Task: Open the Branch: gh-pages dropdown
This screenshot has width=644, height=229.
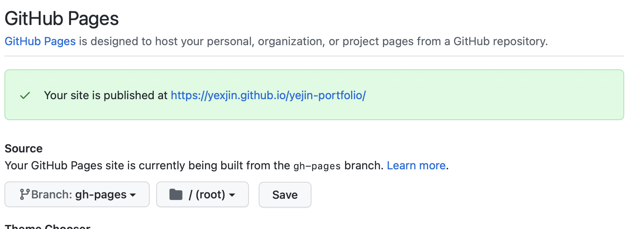Action: click(x=77, y=194)
